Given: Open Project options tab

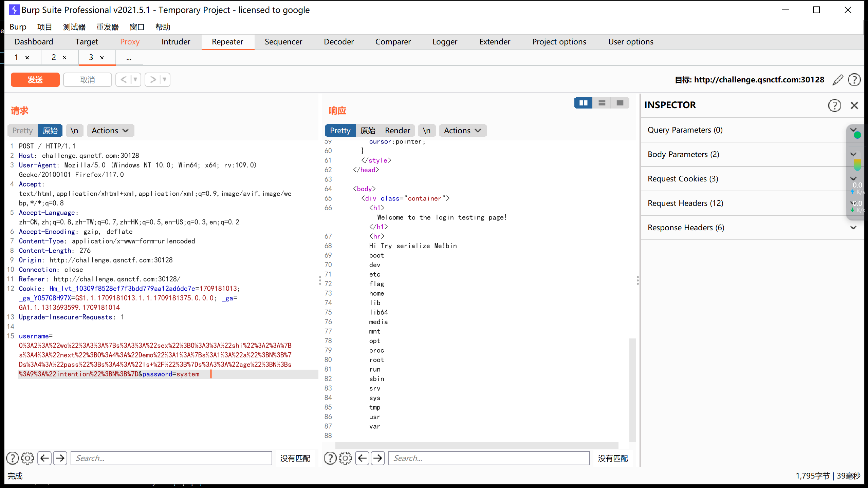Looking at the screenshot, I should click(559, 42).
